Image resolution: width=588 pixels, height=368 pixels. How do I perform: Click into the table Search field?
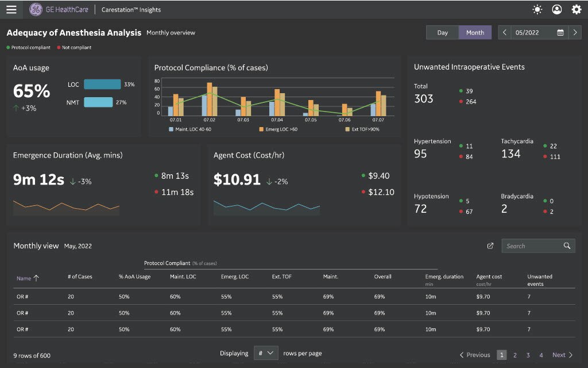tap(531, 246)
